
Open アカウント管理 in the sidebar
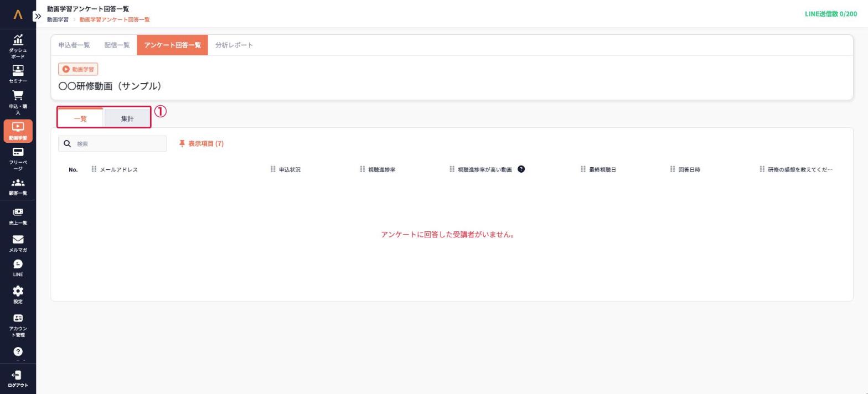point(18,325)
